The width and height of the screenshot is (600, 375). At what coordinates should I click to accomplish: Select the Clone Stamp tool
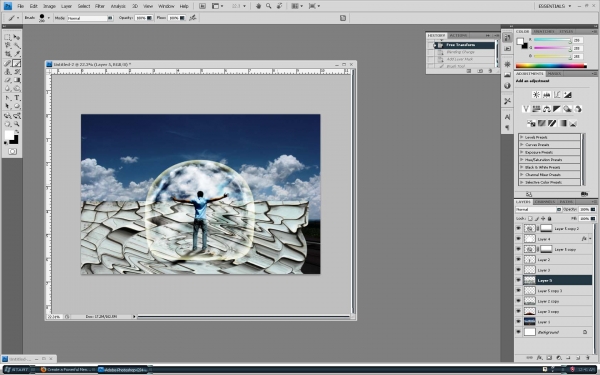7,72
